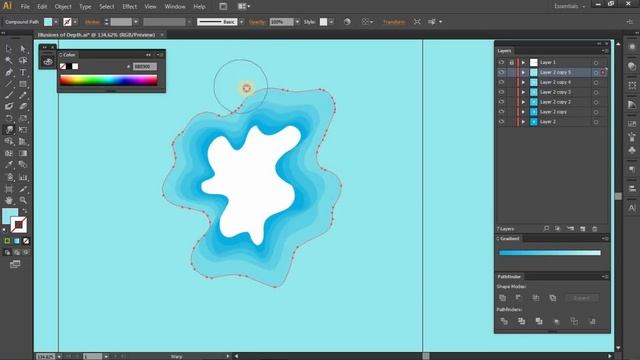The height and width of the screenshot is (360, 640).
Task: Select the Scale tool
Action: coord(23,118)
